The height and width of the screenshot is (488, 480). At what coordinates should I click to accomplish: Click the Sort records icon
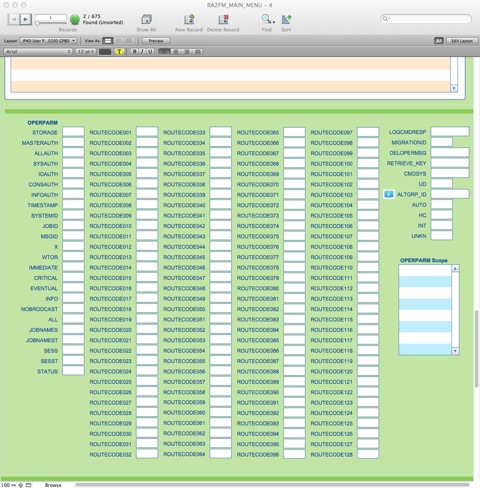click(x=286, y=19)
